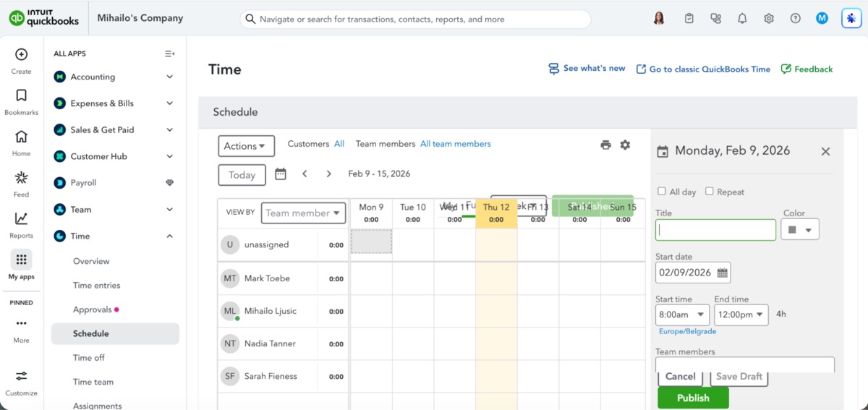The height and width of the screenshot is (410, 868).
Task: Open the Start time dropdown
Action: click(x=682, y=315)
